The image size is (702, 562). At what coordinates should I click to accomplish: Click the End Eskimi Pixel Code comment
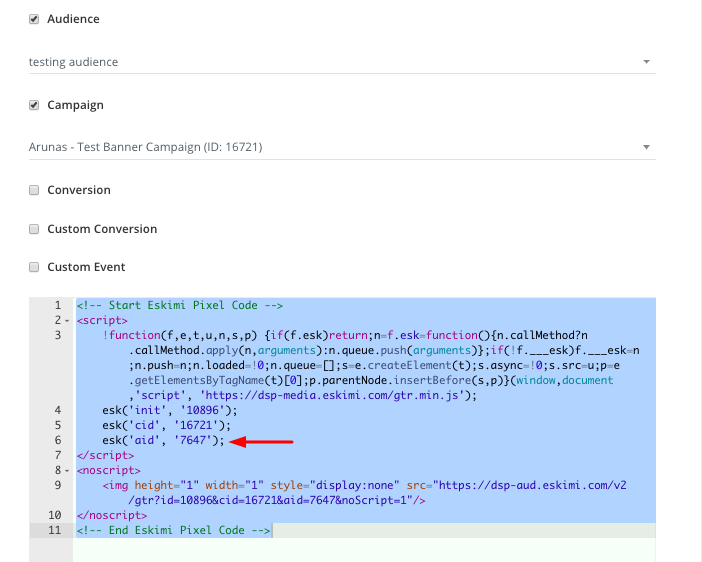(173, 530)
